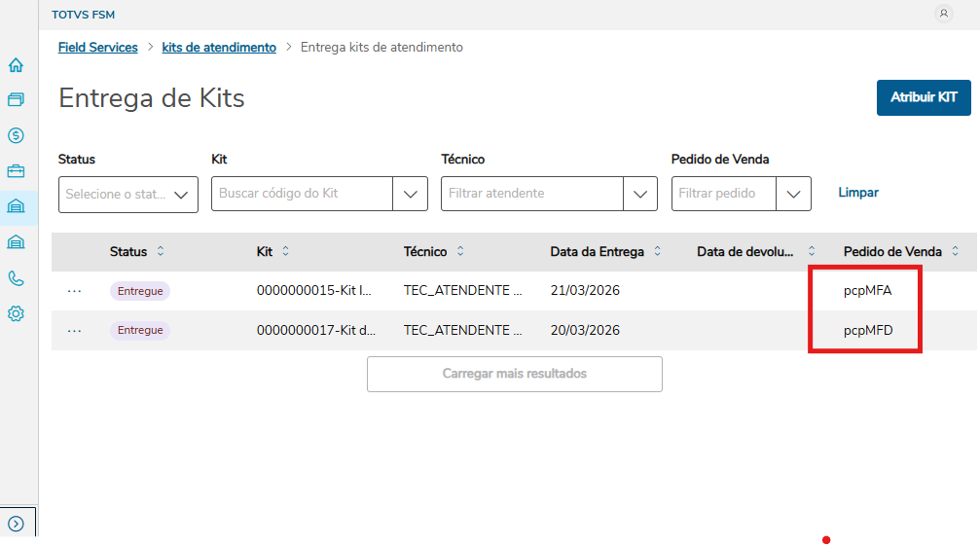Go to Field Services breadcrumb
This screenshot has width=980, height=545.
click(x=97, y=47)
